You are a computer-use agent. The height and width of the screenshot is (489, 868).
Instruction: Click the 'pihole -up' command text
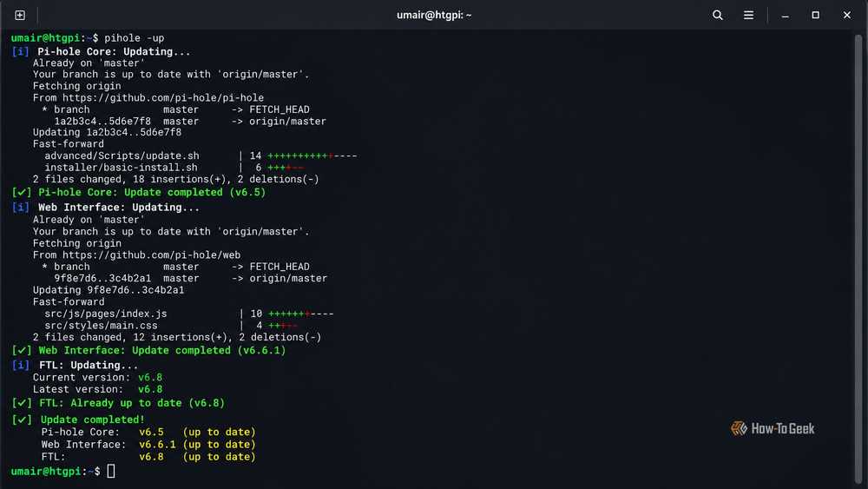point(135,38)
